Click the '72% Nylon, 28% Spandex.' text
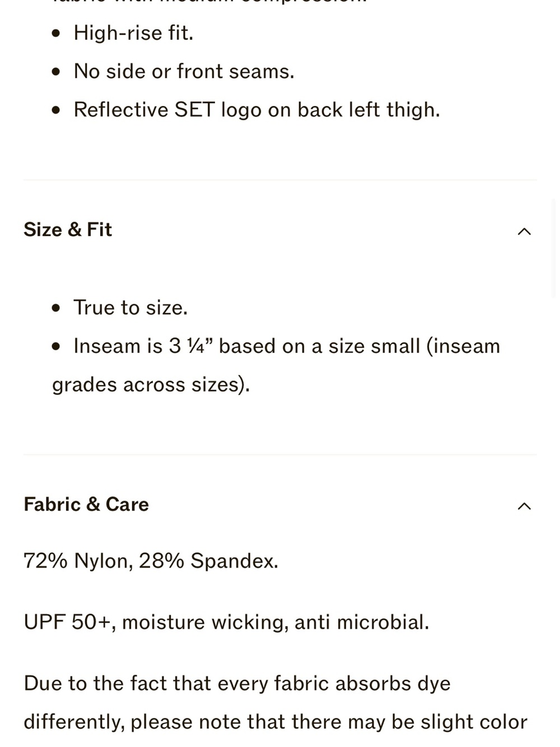This screenshot has height=747, width=560. pos(151,561)
